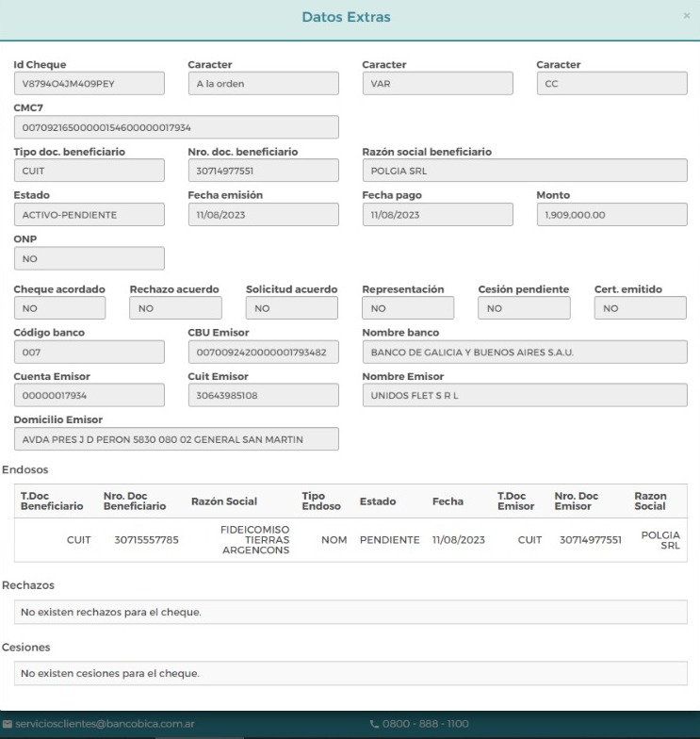Image resolution: width=700 pixels, height=739 pixels.
Task: Click the Domicilio Emisor field
Action: pos(176,439)
